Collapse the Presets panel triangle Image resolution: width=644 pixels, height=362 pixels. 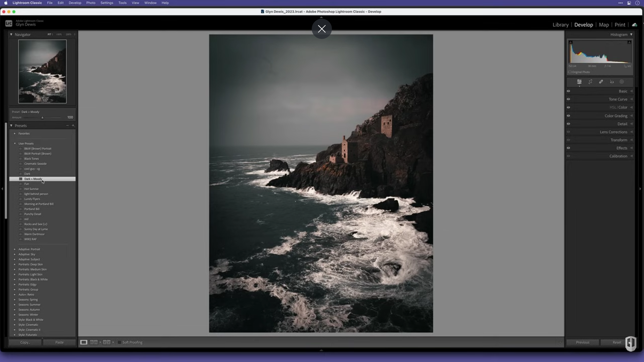click(11, 125)
